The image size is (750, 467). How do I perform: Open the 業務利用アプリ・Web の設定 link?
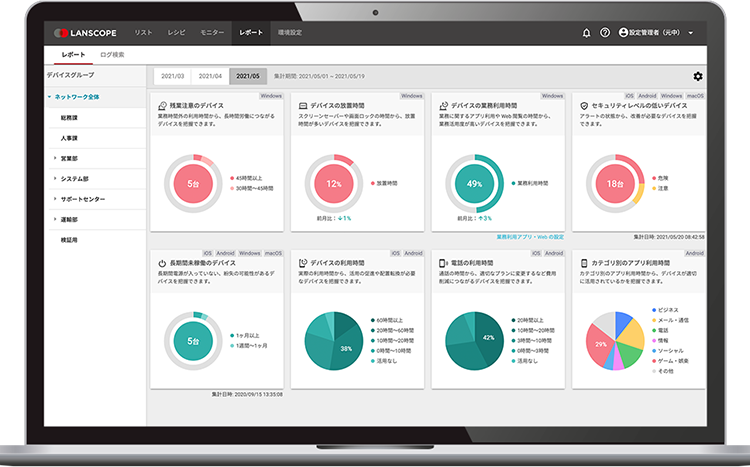529,237
